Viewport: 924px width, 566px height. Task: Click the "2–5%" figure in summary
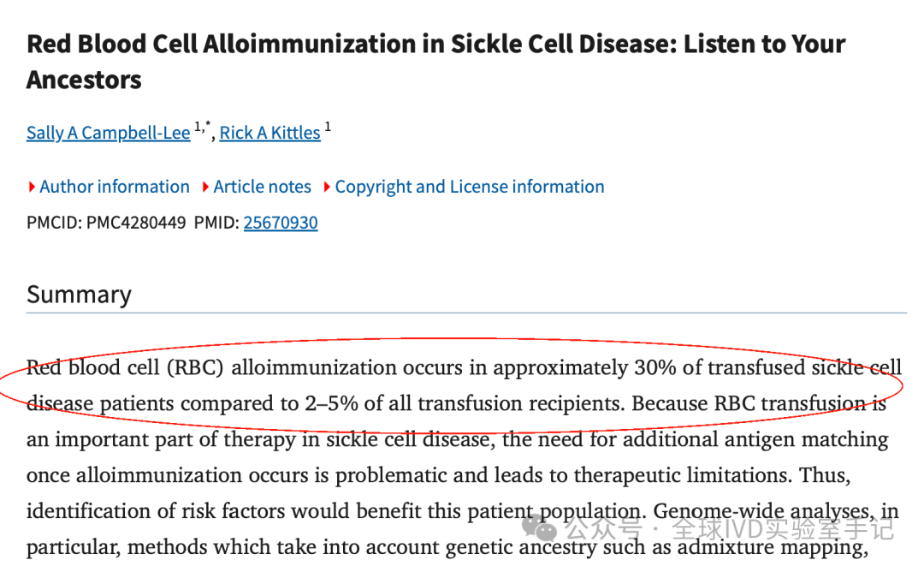(x=332, y=403)
